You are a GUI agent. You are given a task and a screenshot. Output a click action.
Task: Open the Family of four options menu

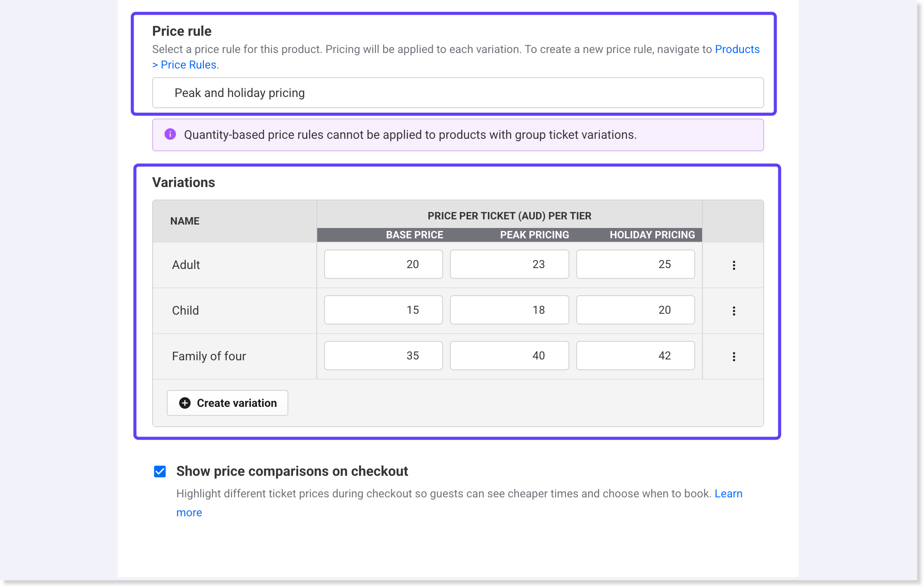click(x=734, y=356)
